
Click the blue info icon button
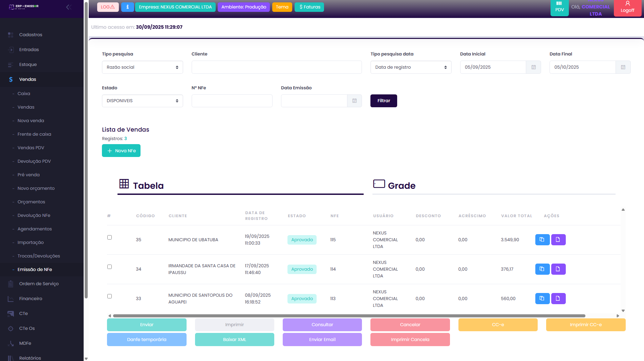pyautogui.click(x=127, y=7)
